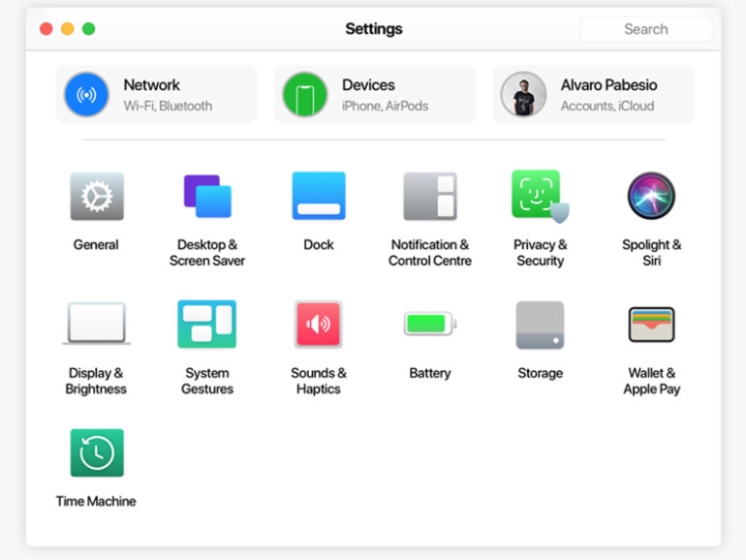
Task: Click the "Network" heading text
Action: point(152,84)
